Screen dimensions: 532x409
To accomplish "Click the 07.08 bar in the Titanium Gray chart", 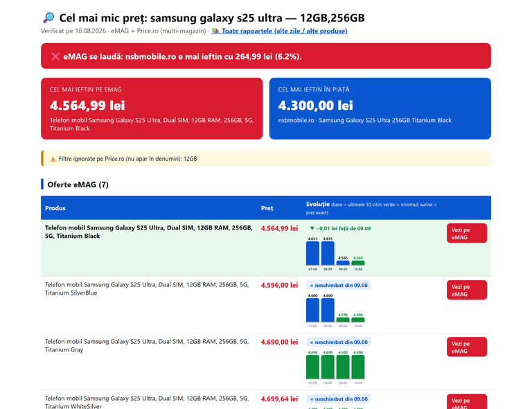I will (x=312, y=367).
